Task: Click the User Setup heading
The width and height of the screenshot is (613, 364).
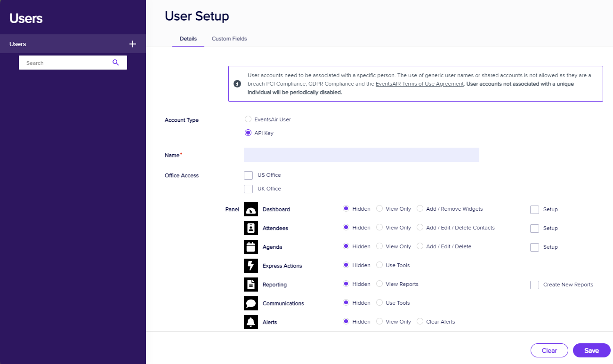Action: pos(197,16)
